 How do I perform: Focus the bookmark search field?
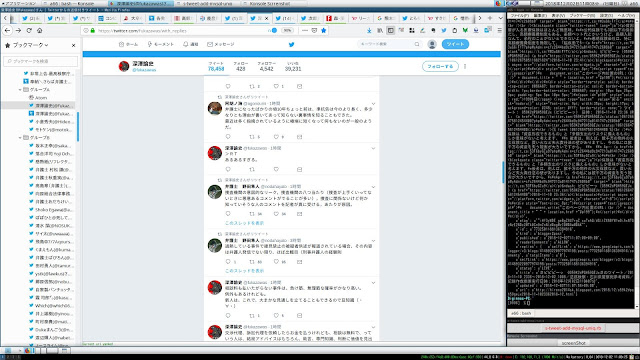pyautogui.click(x=40, y=61)
